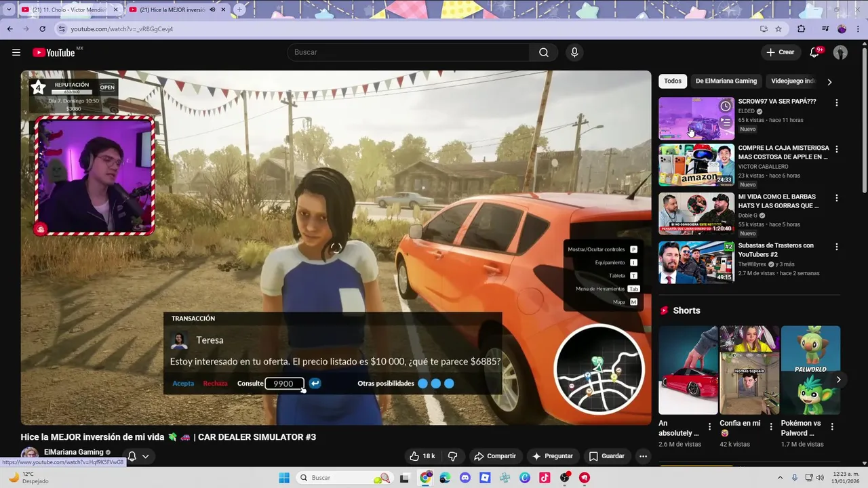Open the tab search dropdown in Chrome
The width and height of the screenshot is (868, 488).
pyautogui.click(x=9, y=9)
